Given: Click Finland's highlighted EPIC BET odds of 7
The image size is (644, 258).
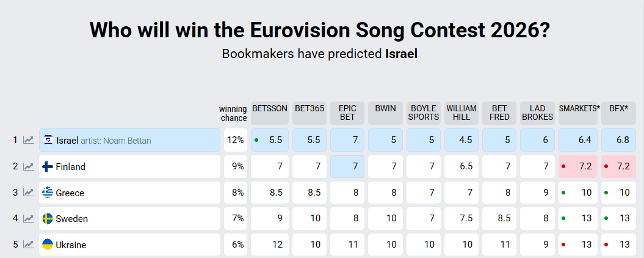Looking at the screenshot, I should point(347,167).
